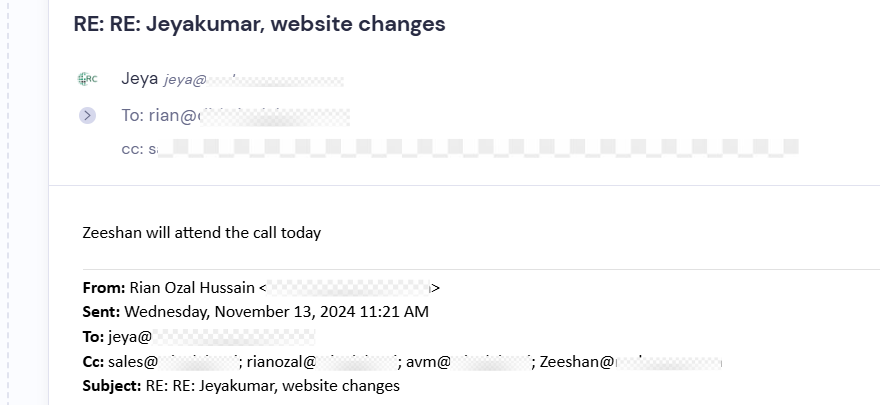Click the avm@ address in Cc
This screenshot has width=880, height=405.
469,362
